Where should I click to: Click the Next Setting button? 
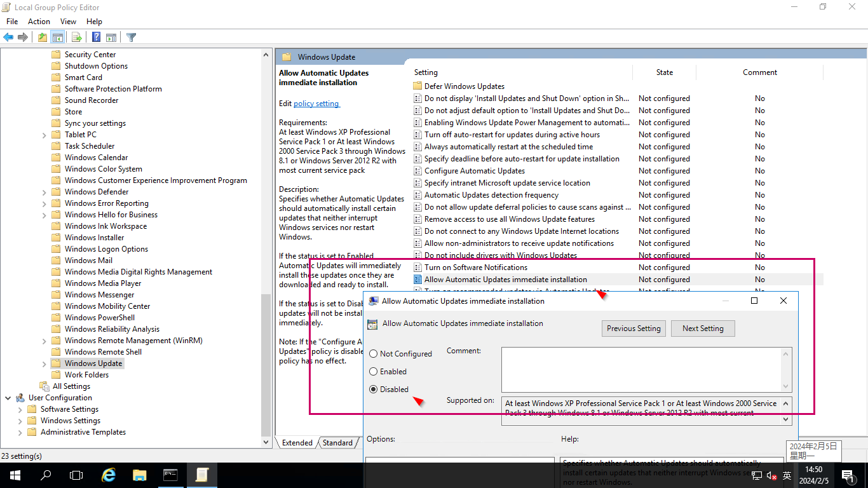click(703, 329)
